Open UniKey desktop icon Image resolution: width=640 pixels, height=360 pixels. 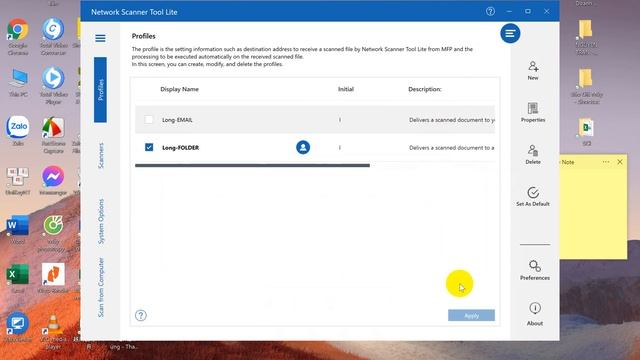point(18,180)
